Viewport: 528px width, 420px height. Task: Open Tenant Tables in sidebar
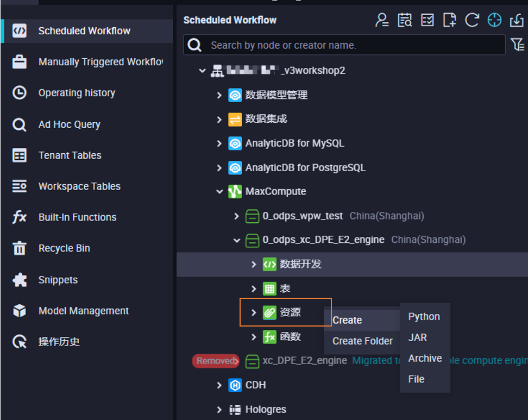[87, 155]
